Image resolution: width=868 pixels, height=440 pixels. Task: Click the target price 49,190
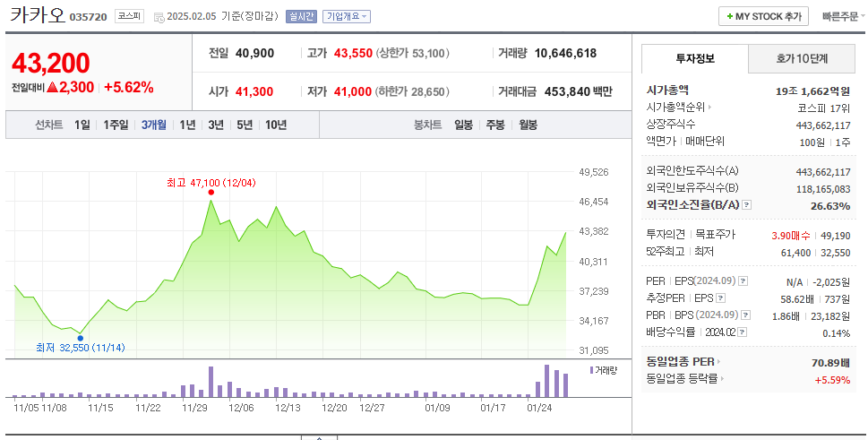836,236
